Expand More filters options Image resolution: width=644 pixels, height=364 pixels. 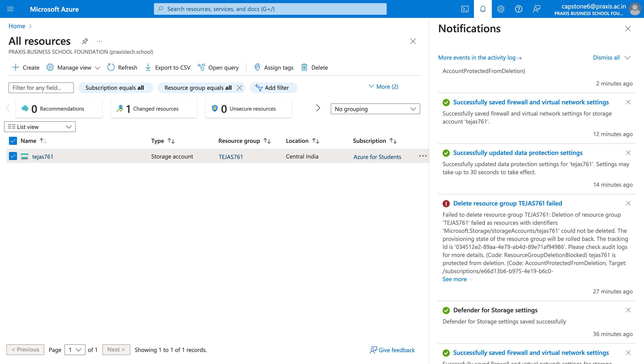pyautogui.click(x=383, y=87)
